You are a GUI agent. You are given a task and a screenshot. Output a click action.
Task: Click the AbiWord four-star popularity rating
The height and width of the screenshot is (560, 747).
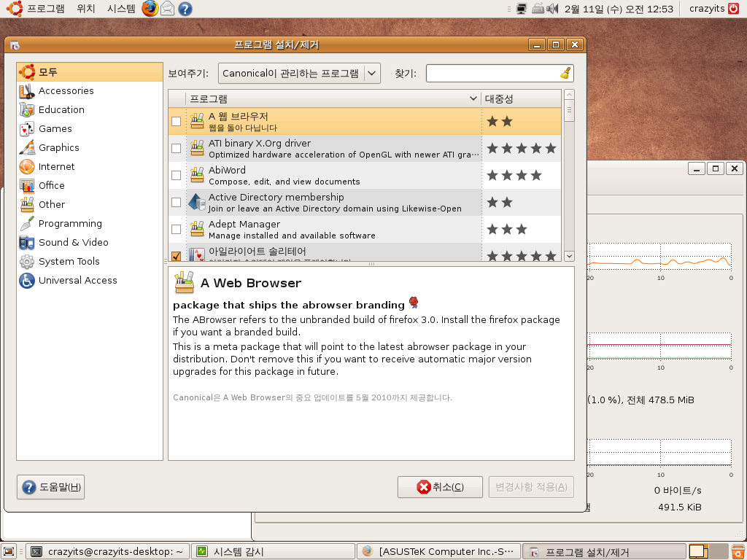pos(514,175)
